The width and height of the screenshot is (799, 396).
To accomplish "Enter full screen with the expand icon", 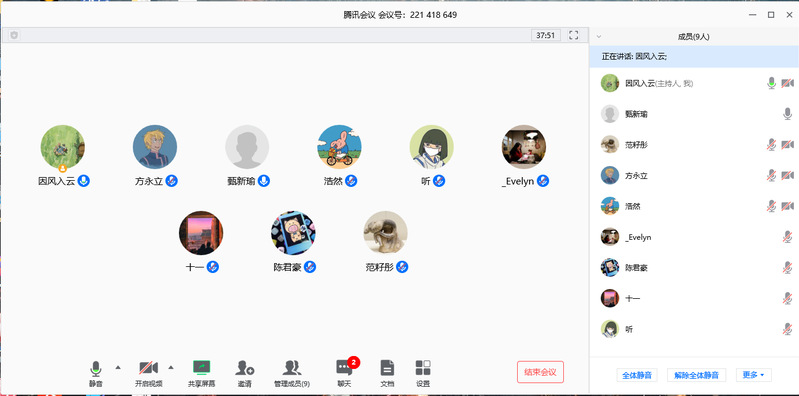I will (574, 35).
